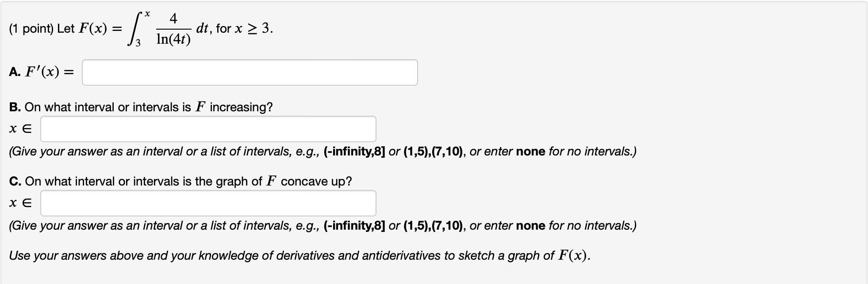868x284 pixels.
Task: Click the bold word none in part B instructions
Action: pyautogui.click(x=530, y=151)
